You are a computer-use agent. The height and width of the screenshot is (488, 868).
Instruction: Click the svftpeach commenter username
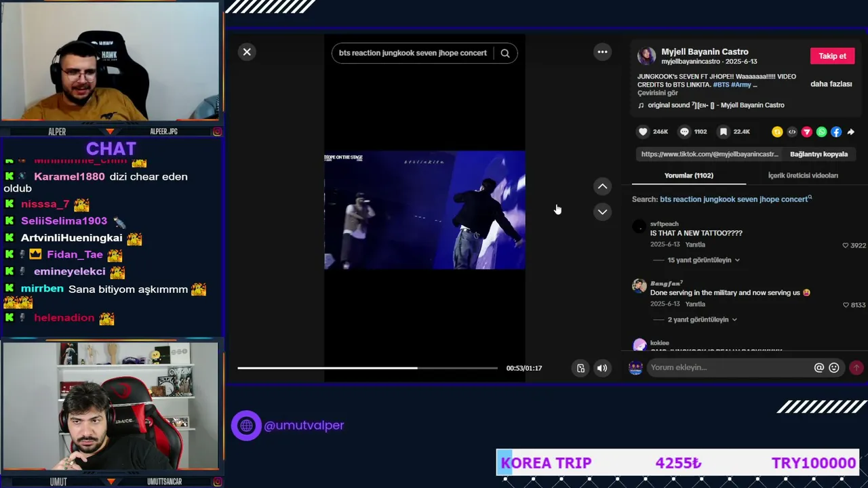pyautogui.click(x=665, y=224)
